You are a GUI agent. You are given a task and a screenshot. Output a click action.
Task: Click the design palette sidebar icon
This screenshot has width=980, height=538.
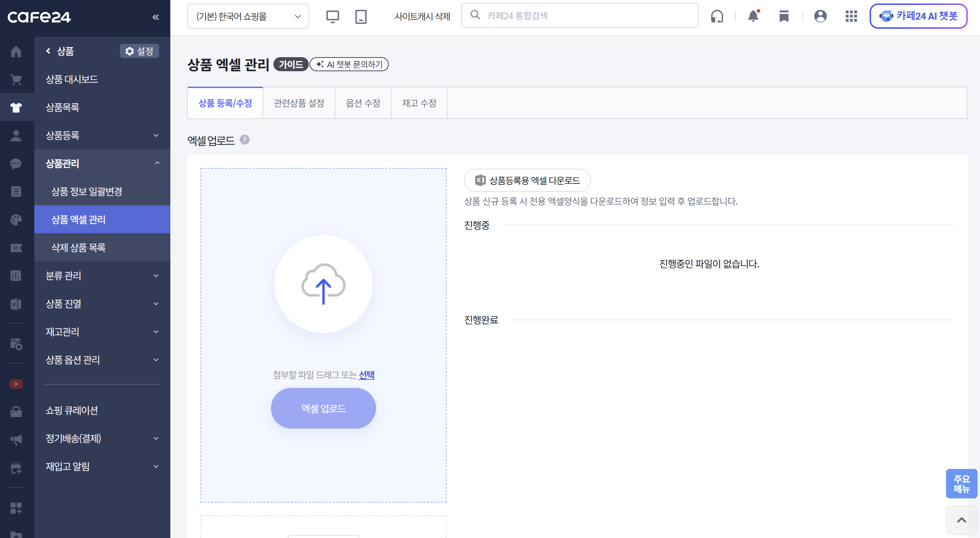[x=16, y=220]
